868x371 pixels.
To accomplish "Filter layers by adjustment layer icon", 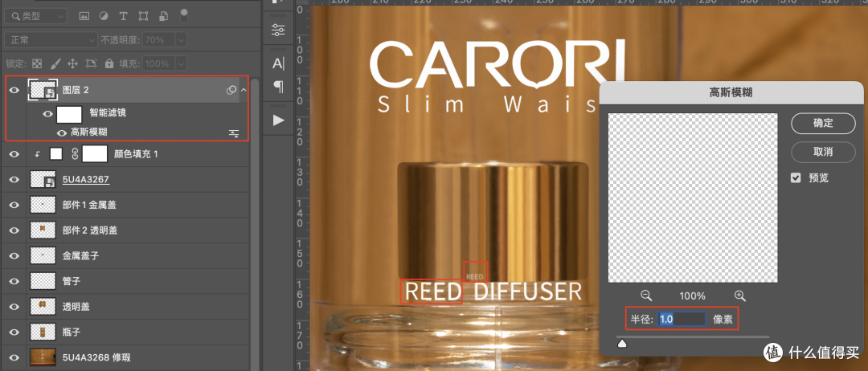I will (x=104, y=16).
